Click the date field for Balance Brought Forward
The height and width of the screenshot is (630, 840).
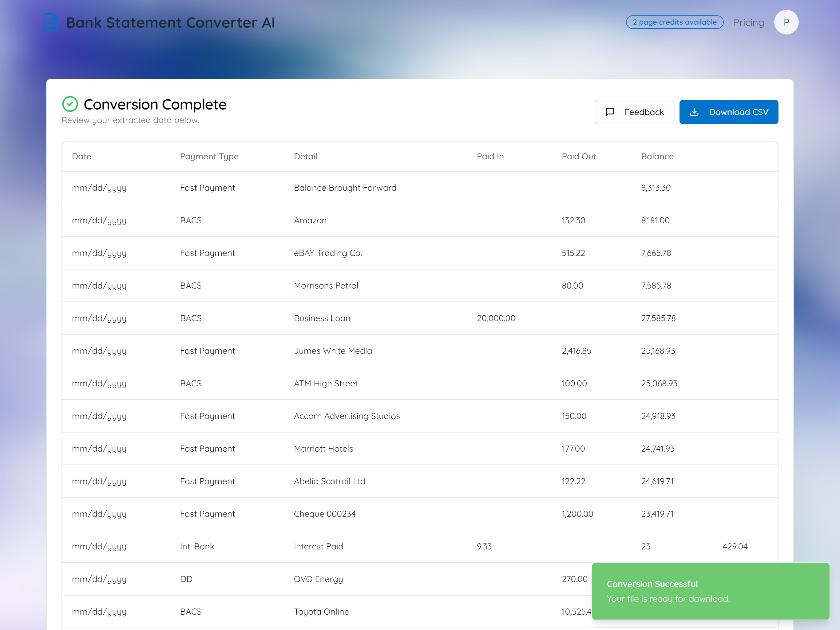click(99, 187)
